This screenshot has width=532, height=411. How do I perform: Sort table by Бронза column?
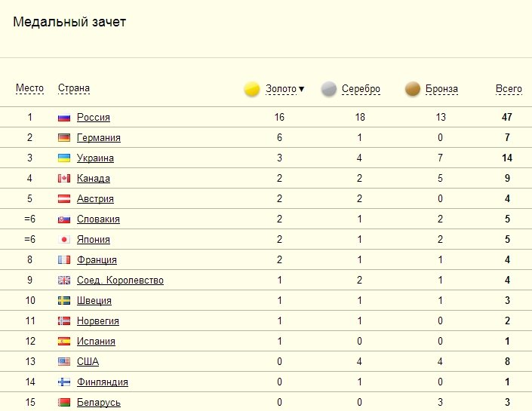click(x=441, y=89)
